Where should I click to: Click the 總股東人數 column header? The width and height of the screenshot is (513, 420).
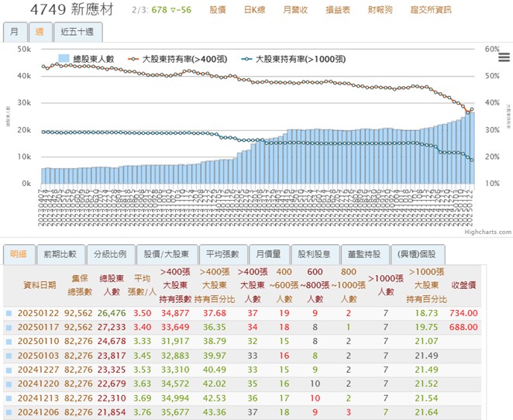click(112, 285)
